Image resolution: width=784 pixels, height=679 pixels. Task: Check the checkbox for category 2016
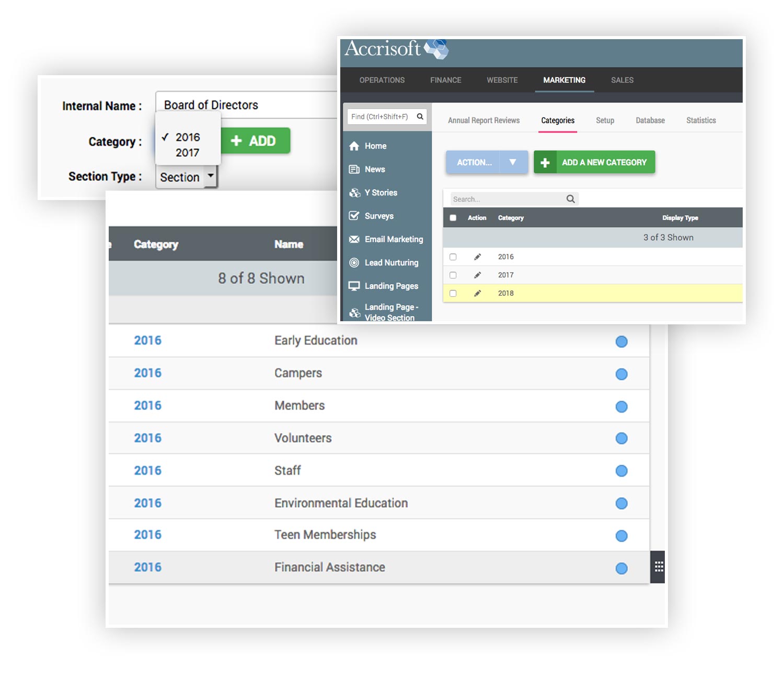tap(453, 257)
